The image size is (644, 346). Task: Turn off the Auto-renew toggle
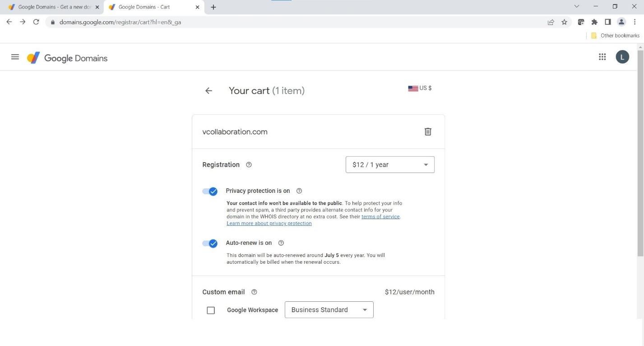[210, 243]
